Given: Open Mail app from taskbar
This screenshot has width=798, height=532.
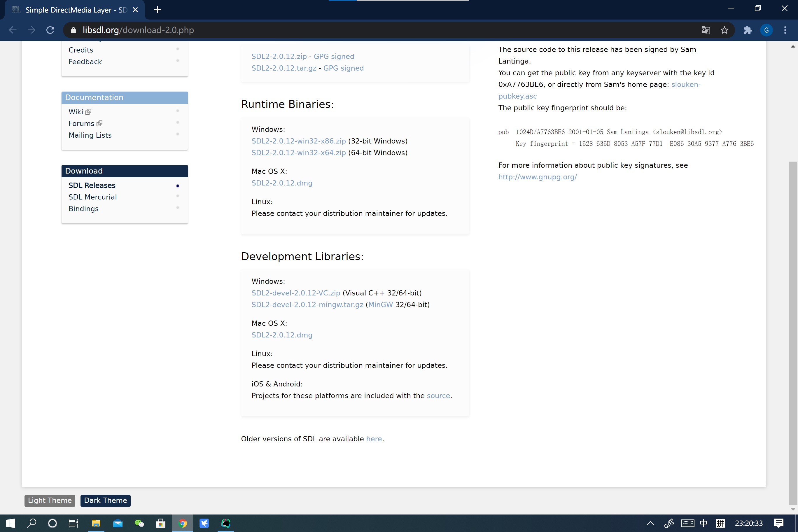Looking at the screenshot, I should pyautogui.click(x=118, y=523).
